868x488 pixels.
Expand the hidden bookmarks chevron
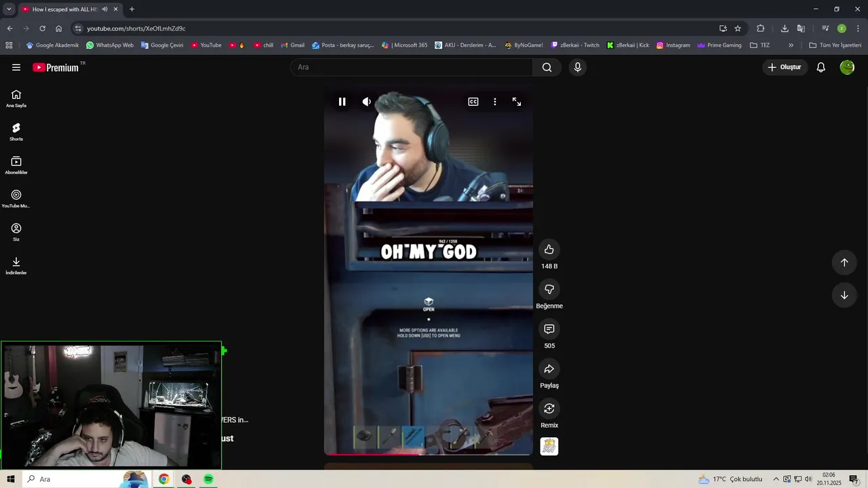pyautogui.click(x=791, y=45)
